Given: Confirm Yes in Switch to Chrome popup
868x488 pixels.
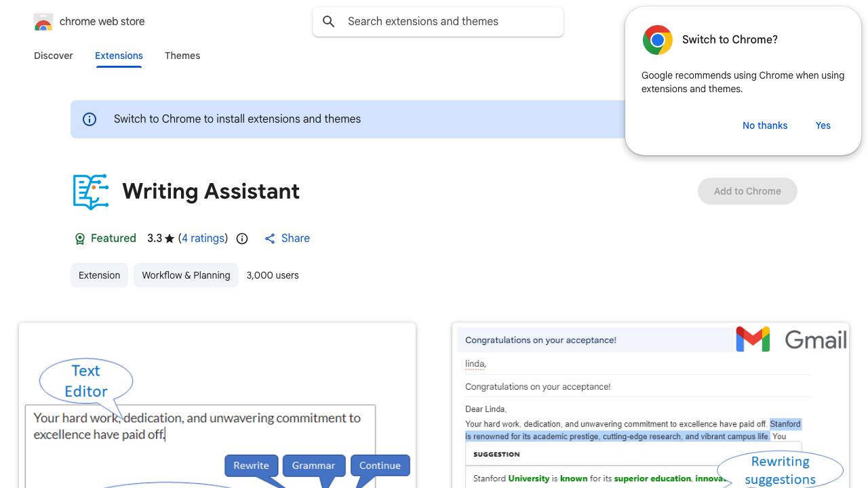Looking at the screenshot, I should point(823,125).
